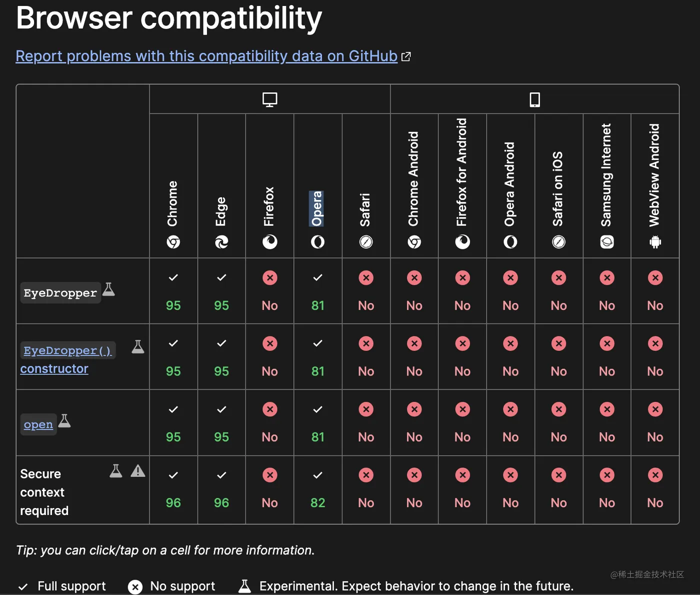Click the No support legend label

coord(182,586)
